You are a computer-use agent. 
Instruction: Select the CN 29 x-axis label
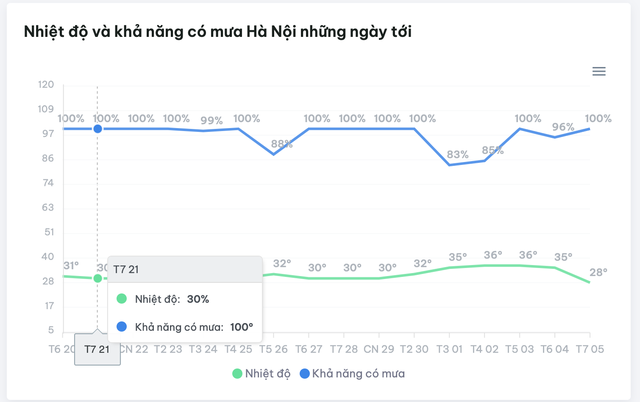[x=379, y=349]
